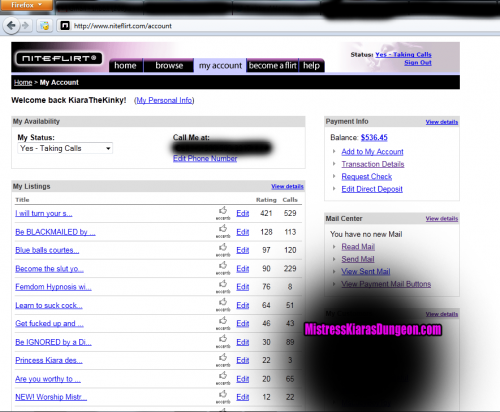
Task: Click Edit for 'Femdom Hypnosis wi...' listing
Action: 243,287
